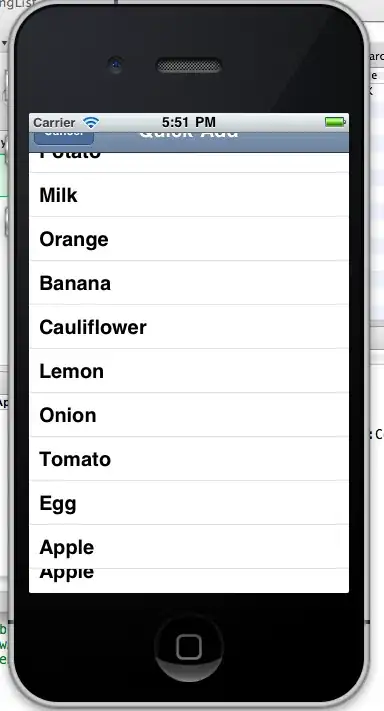Select the Apple row directly beneath Egg
The height and width of the screenshot is (711, 384).
189,546
